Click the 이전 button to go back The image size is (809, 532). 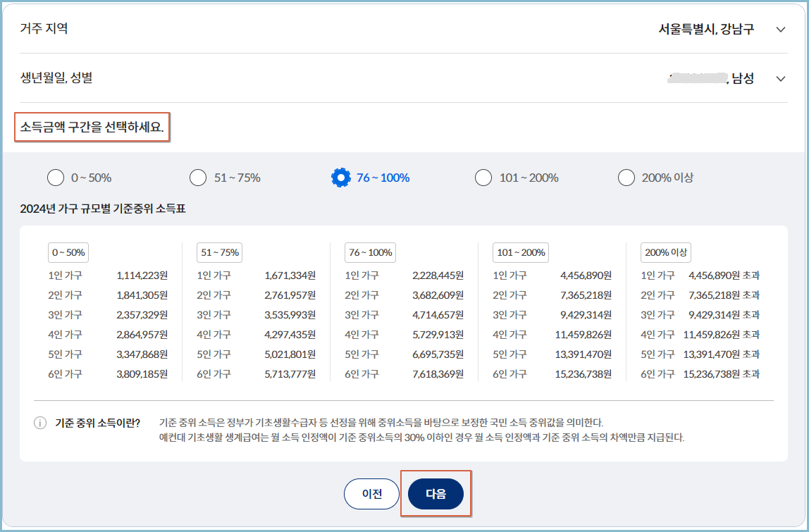coord(371,494)
